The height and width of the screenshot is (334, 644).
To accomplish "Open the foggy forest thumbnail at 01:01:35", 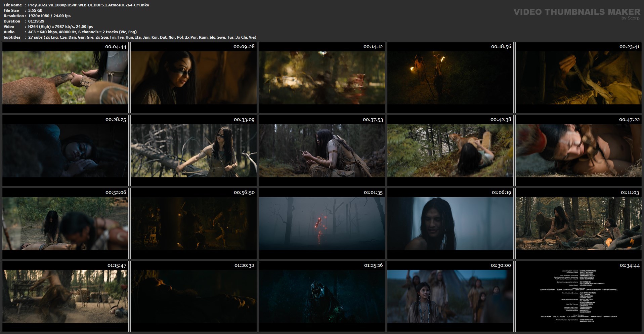I will (322, 223).
